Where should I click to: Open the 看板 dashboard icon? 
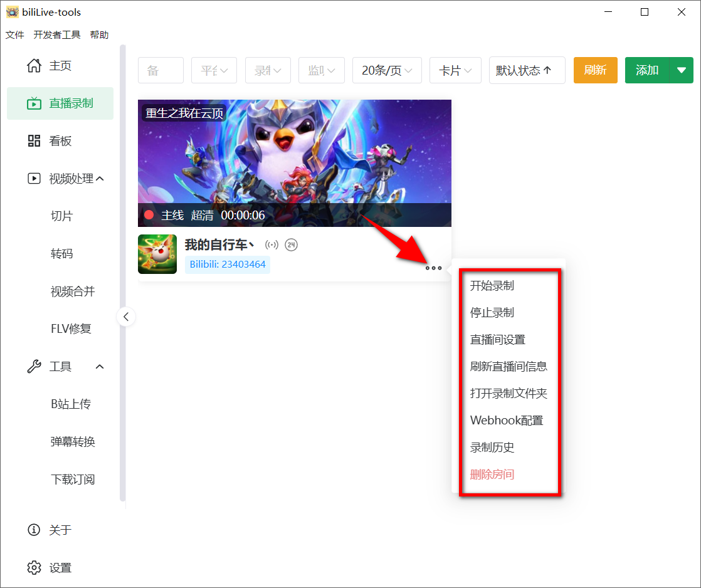pos(34,140)
